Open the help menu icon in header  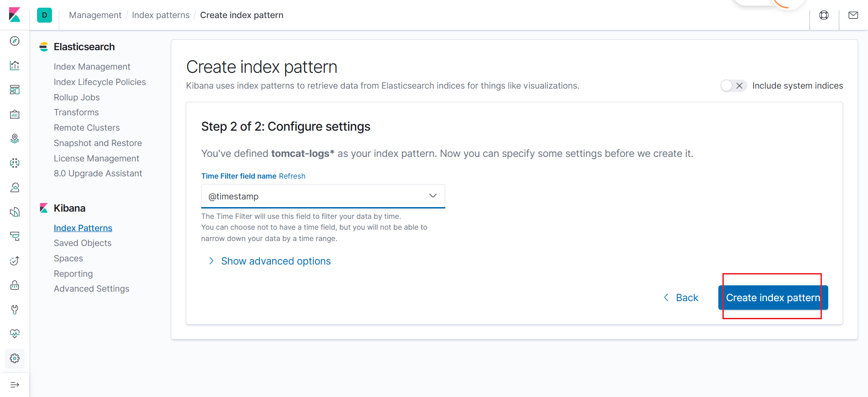(824, 15)
